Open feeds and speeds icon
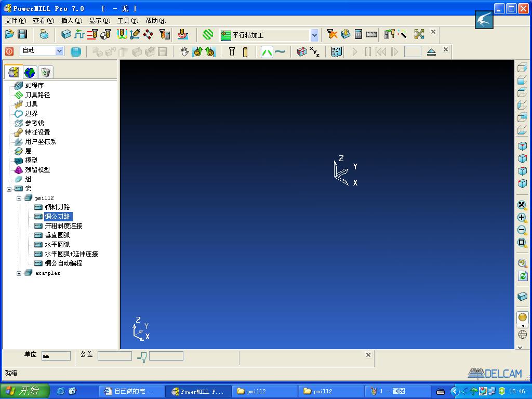Viewport: 532px width, 399px height. 79,34
